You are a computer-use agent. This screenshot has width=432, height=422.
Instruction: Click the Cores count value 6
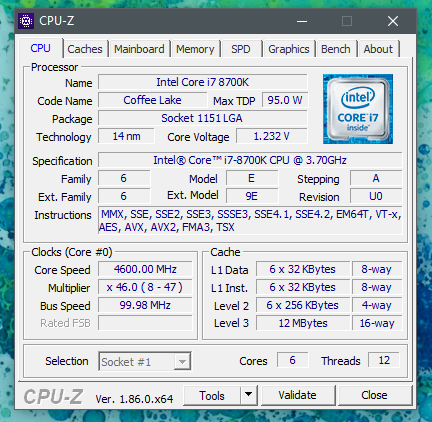tap(293, 360)
